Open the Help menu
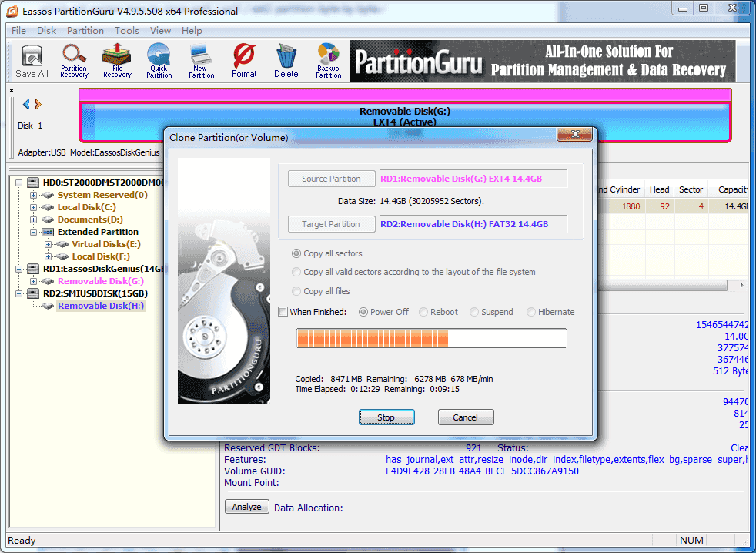 192,30
